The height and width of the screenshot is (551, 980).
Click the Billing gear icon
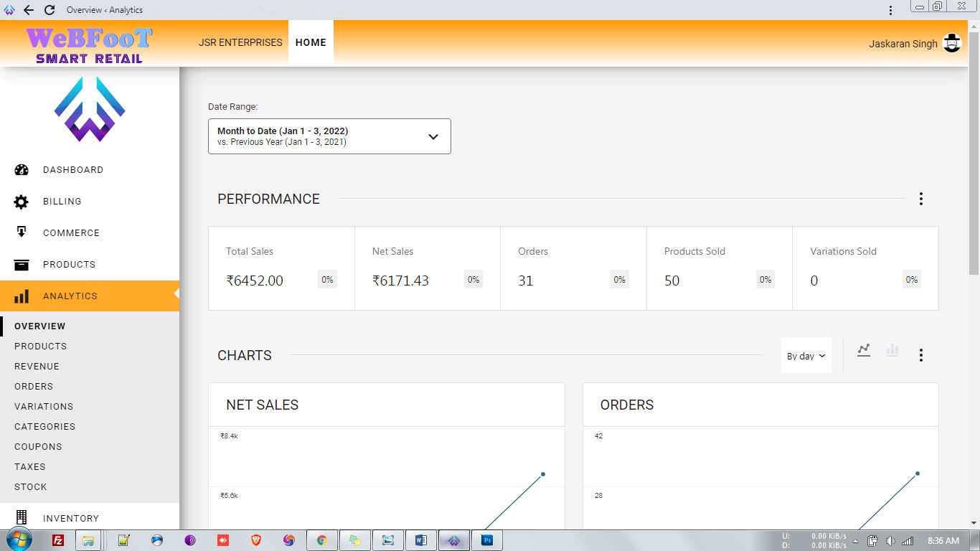click(22, 202)
